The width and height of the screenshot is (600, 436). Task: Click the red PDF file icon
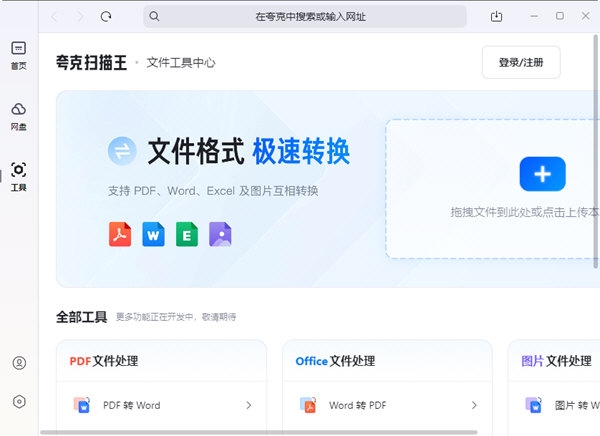point(120,234)
